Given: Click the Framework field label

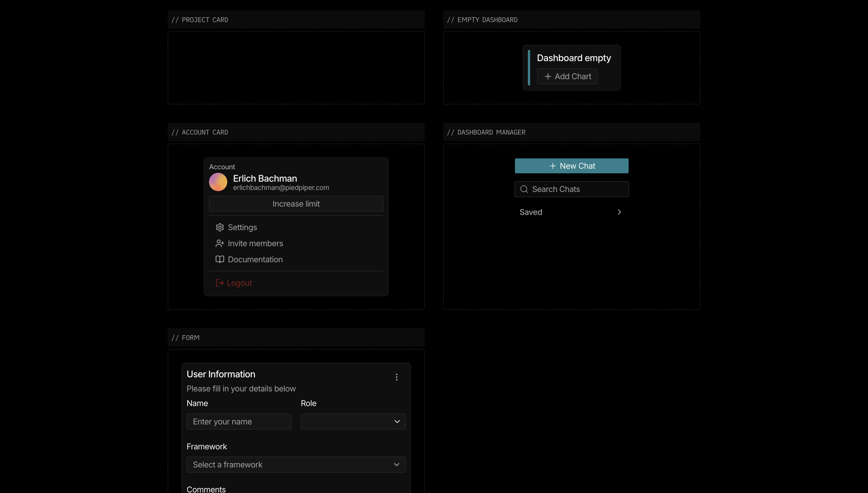Looking at the screenshot, I should click(x=207, y=447).
